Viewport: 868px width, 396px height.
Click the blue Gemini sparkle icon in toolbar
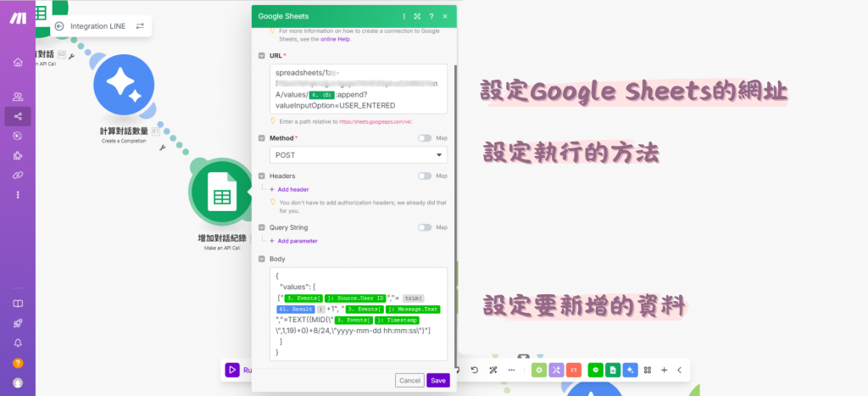(630, 370)
